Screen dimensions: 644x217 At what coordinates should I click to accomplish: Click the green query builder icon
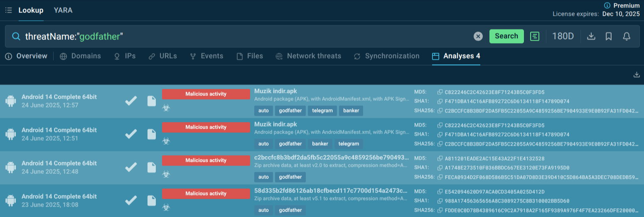pyautogui.click(x=535, y=37)
